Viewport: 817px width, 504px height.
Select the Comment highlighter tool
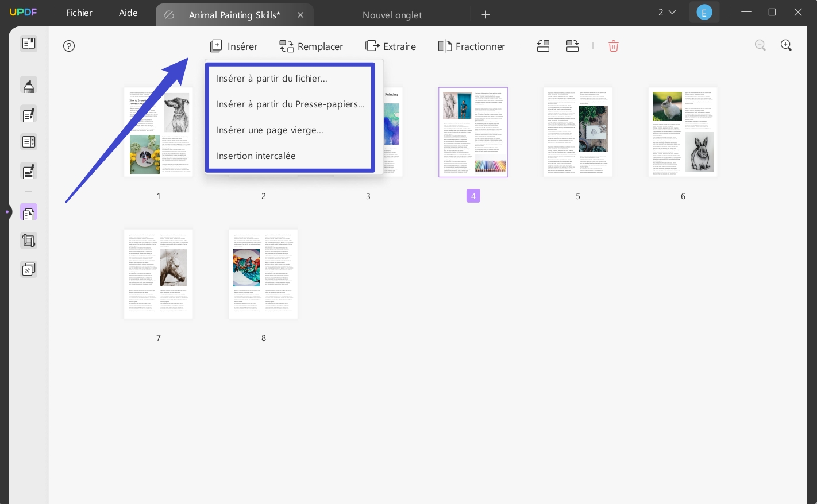point(29,85)
